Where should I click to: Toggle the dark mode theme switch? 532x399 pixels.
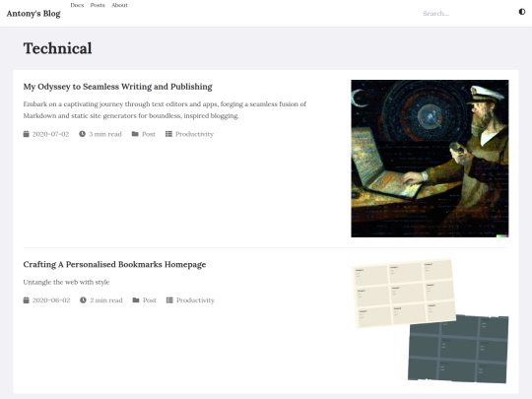click(522, 12)
